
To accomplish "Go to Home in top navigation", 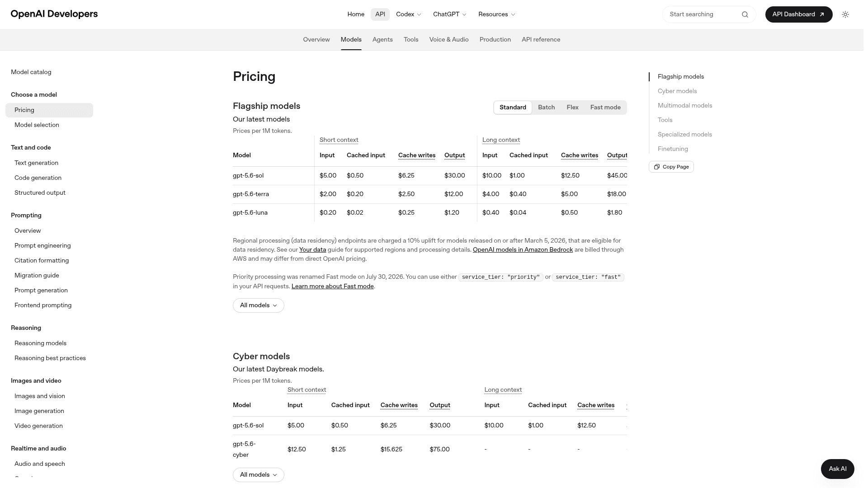I will pos(356,14).
